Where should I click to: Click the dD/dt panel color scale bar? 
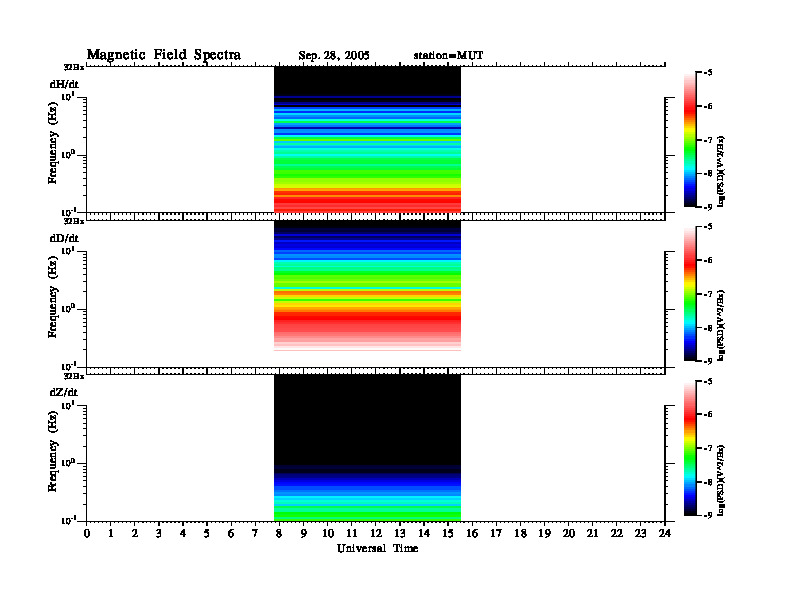click(x=690, y=294)
